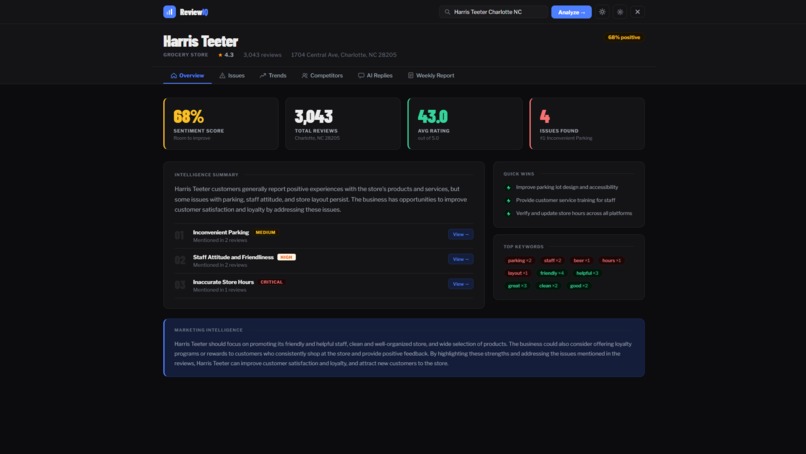Switch to the Trends tab
The height and width of the screenshot is (454, 806).
click(x=273, y=76)
